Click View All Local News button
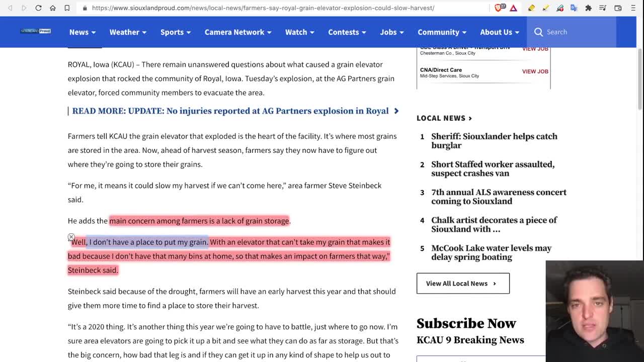Viewport: 644px width, 362px height. click(x=463, y=284)
